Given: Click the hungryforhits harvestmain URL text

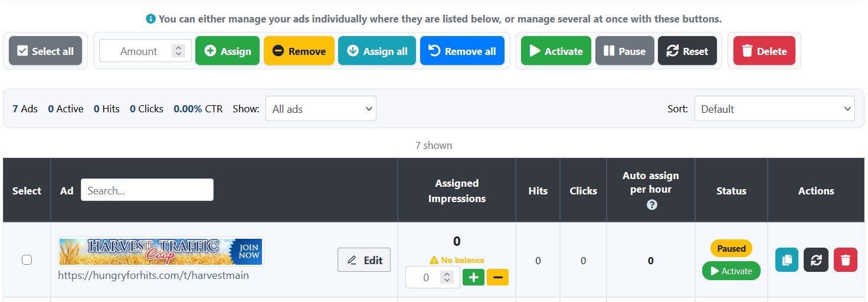Looking at the screenshot, I should point(153,275).
